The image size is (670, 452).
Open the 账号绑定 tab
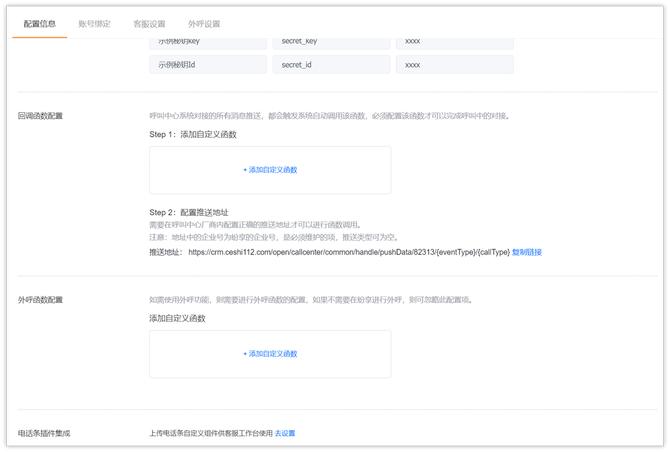point(95,23)
